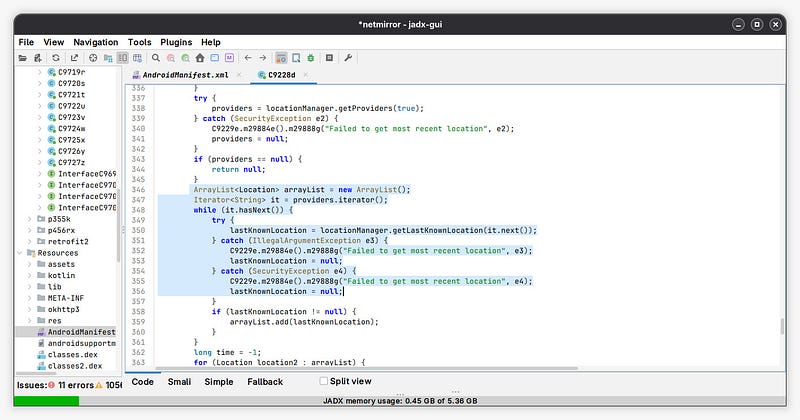Click code line 358 lastKnownLocation check
Screen dimensions: 800x420
284,312
